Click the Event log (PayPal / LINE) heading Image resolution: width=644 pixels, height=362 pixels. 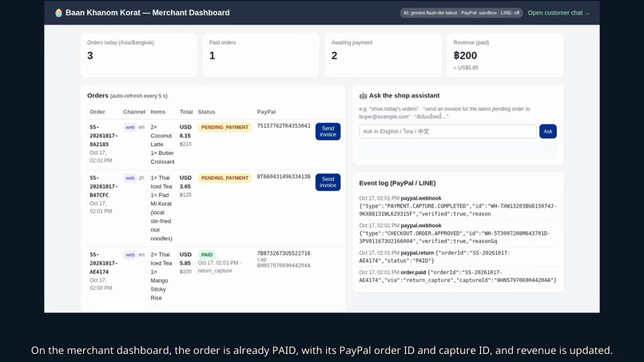pyautogui.click(x=397, y=183)
